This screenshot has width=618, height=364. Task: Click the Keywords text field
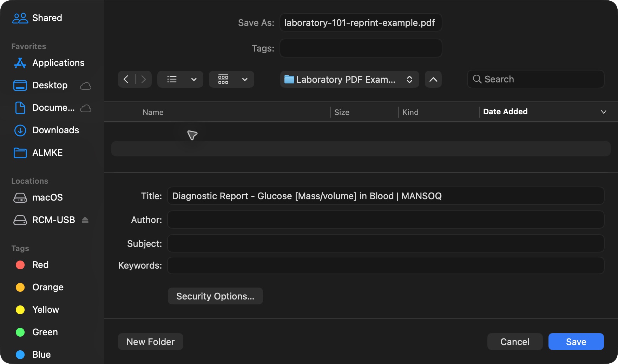[386, 265]
